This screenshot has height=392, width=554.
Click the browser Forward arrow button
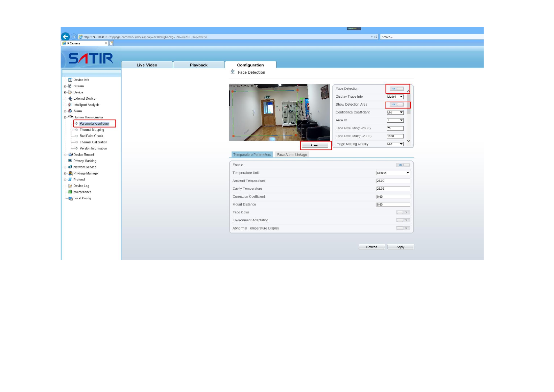click(x=74, y=37)
